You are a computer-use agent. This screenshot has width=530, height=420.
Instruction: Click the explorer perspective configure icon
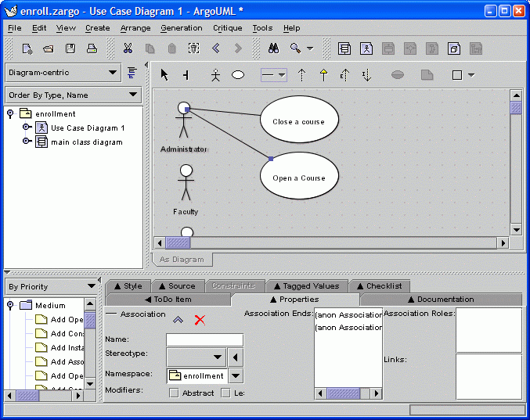click(x=132, y=73)
